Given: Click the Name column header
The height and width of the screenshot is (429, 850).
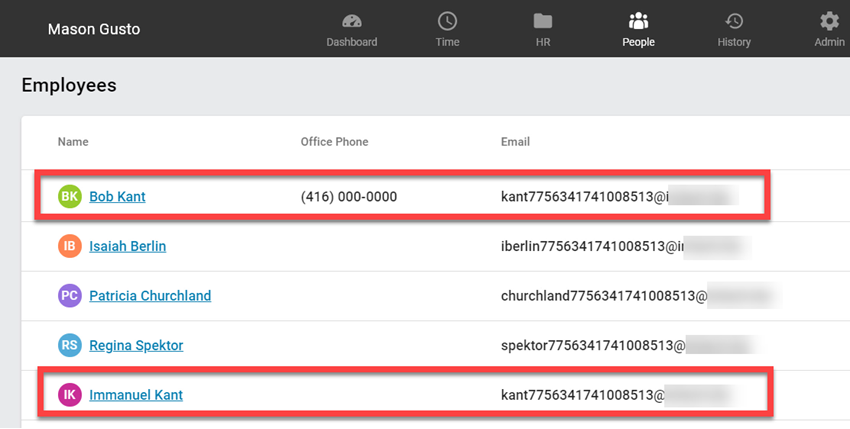Looking at the screenshot, I should click(x=73, y=142).
